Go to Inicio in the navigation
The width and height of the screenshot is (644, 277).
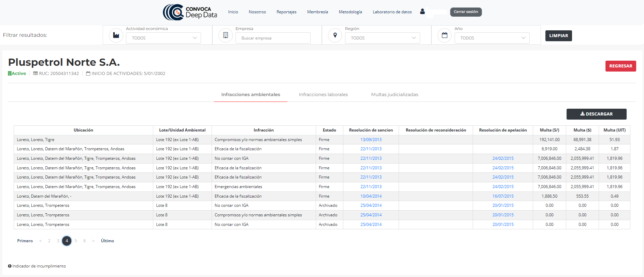[x=233, y=12]
